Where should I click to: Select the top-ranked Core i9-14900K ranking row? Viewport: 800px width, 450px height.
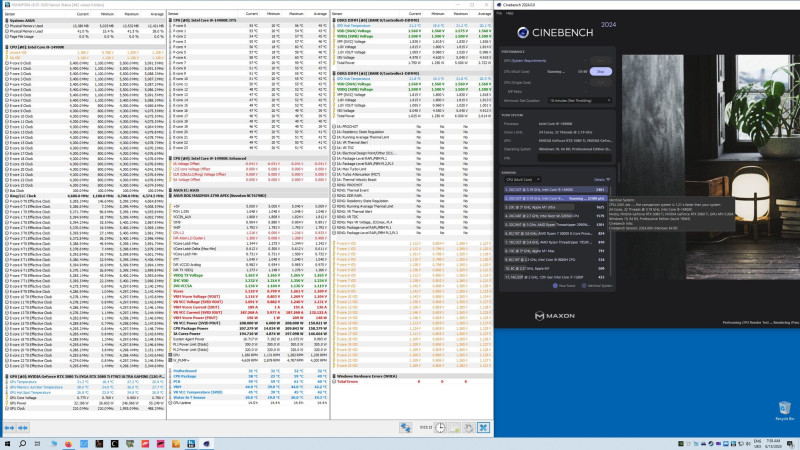click(x=555, y=189)
